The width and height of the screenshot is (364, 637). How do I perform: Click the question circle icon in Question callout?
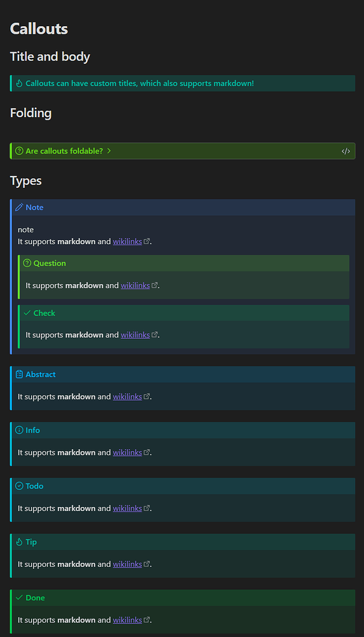pyautogui.click(x=27, y=263)
